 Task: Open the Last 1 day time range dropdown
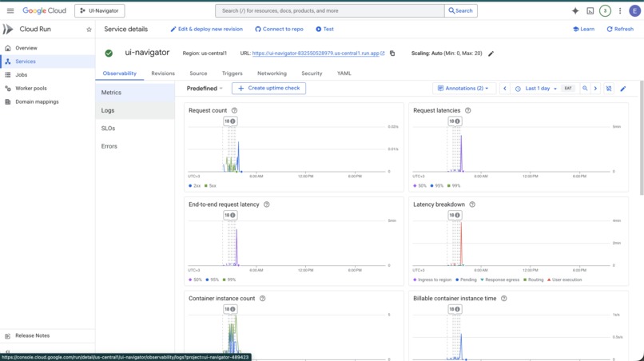click(537, 89)
